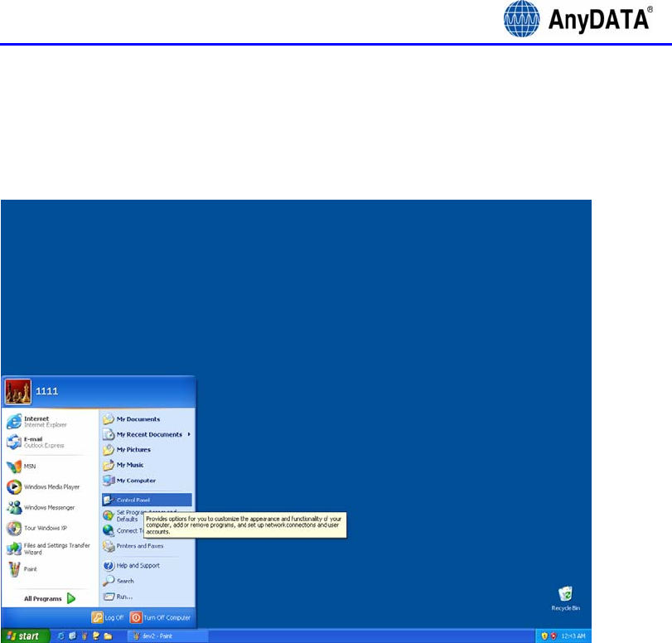This screenshot has height=643, width=672.
Task: Click the folder quick launch icon
Action: coord(108,636)
